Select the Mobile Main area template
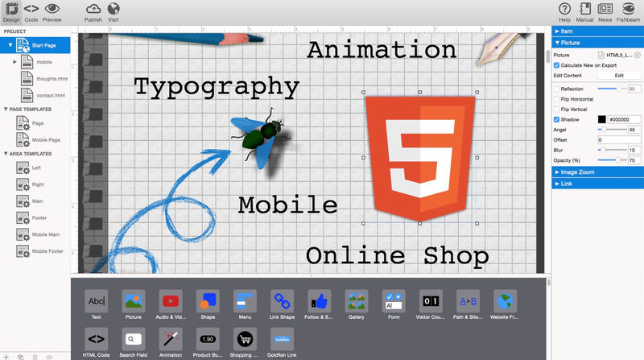This screenshot has width=644, height=360. point(38,234)
